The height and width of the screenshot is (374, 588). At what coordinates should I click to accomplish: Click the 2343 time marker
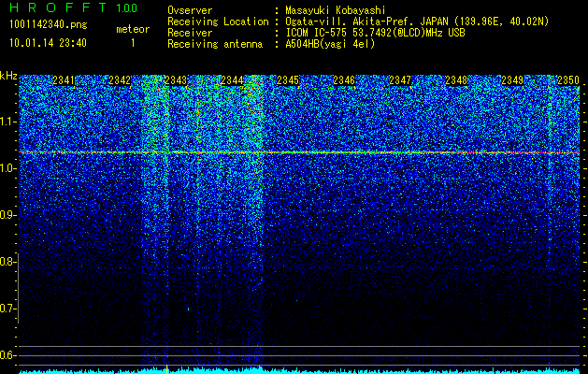176,80
